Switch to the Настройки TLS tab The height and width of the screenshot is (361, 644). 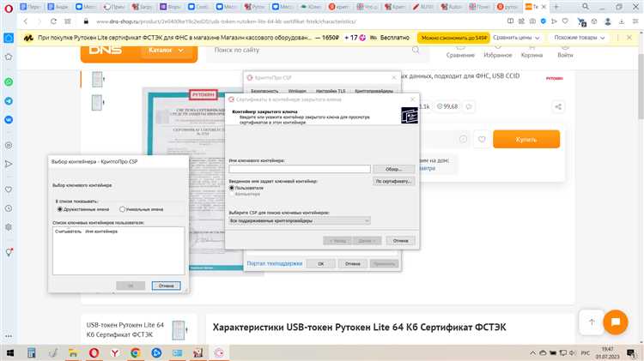coord(331,91)
